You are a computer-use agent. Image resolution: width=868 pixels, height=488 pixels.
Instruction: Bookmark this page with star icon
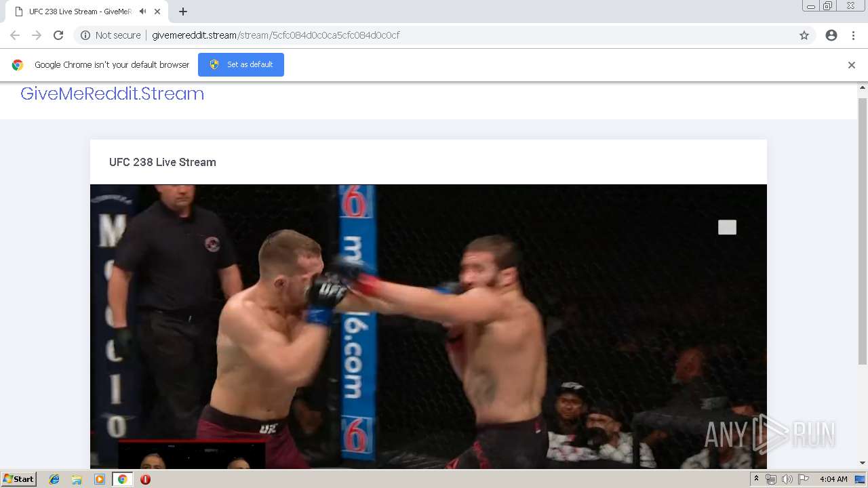tap(804, 35)
